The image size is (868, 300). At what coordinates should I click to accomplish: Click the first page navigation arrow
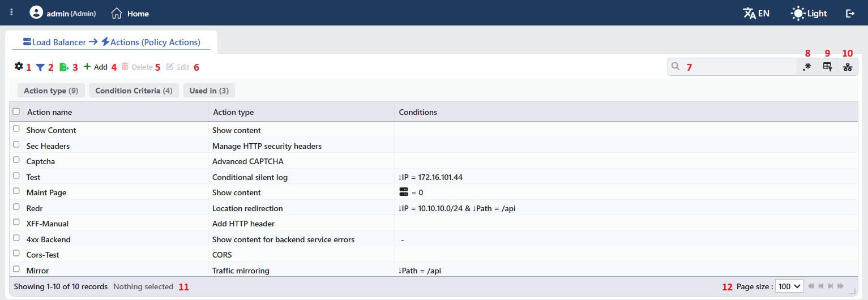coord(811,286)
